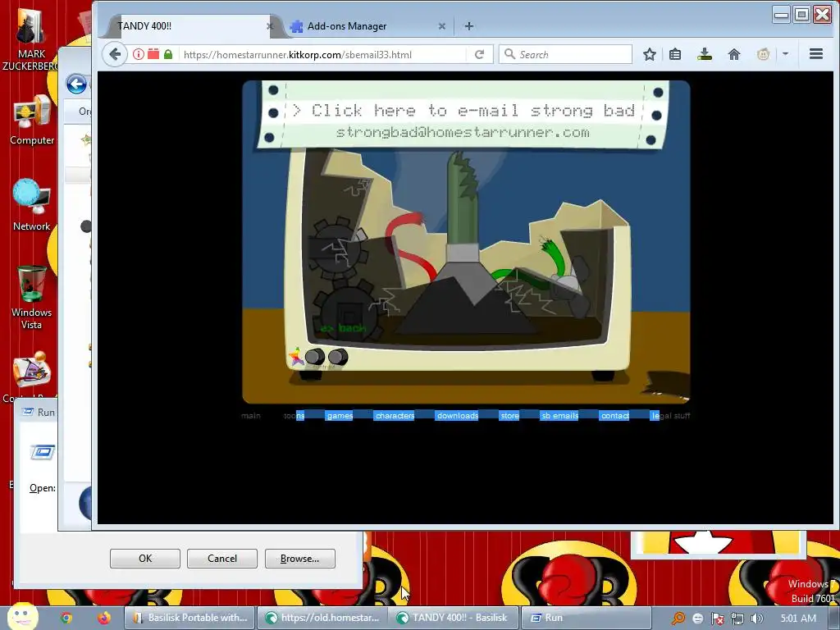Click the network tray icon
This screenshot has height=630, width=840.
click(x=737, y=619)
